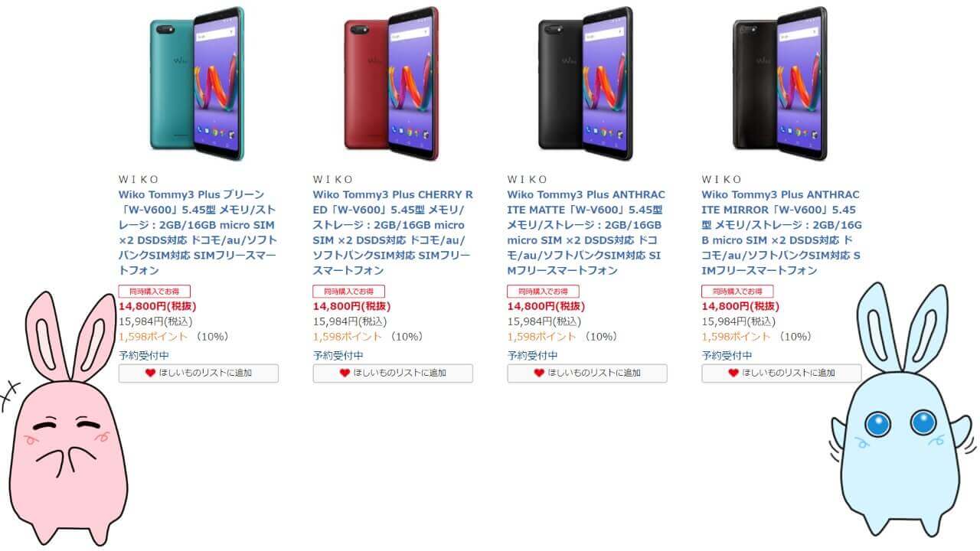This screenshot has width=980, height=551.
Task: Open the Tommy3 Plus ANTHRACITE MATTE link
Action: coord(586,233)
